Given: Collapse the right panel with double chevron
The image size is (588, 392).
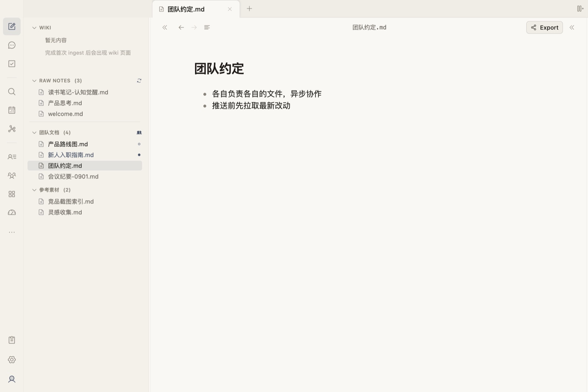Looking at the screenshot, I should 572,27.
